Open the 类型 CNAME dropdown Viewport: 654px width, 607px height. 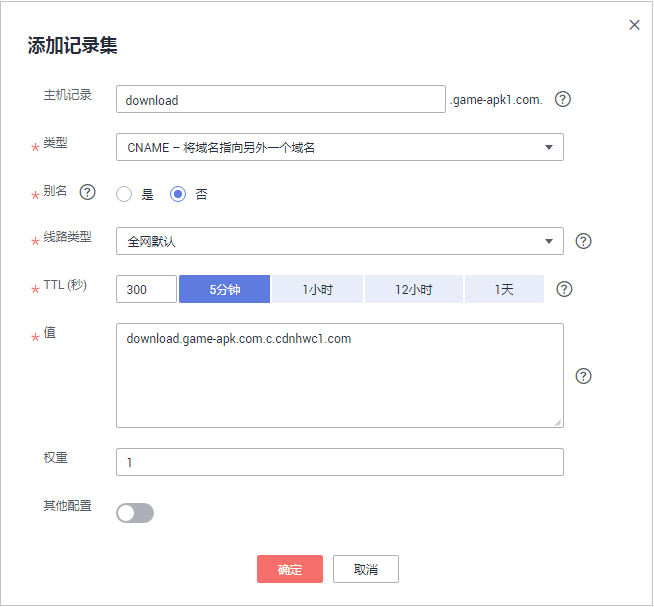pos(340,147)
